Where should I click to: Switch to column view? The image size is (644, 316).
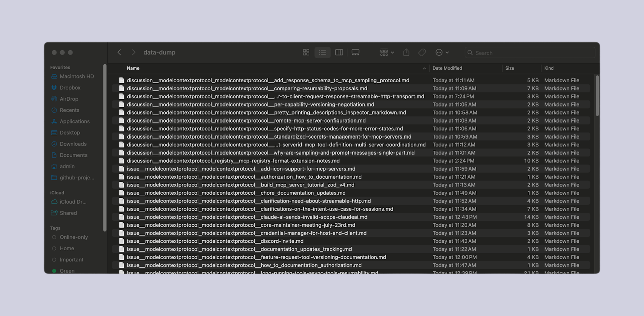tap(339, 52)
